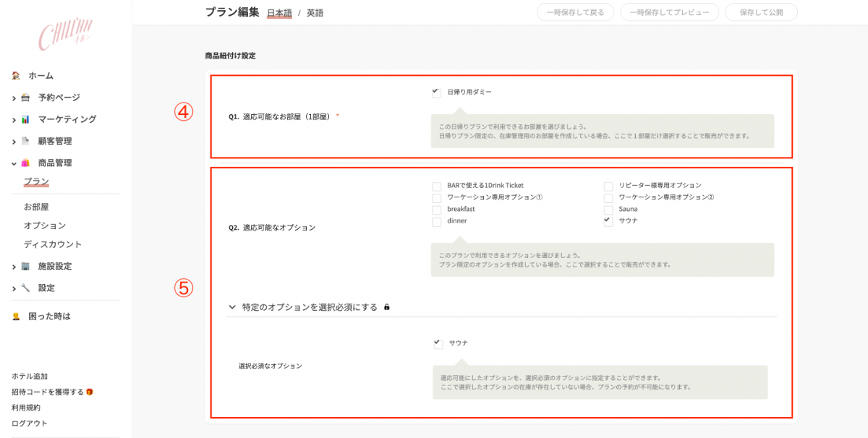Check the BARで使える1Drink Ticket option
868x438 pixels.
click(x=436, y=186)
